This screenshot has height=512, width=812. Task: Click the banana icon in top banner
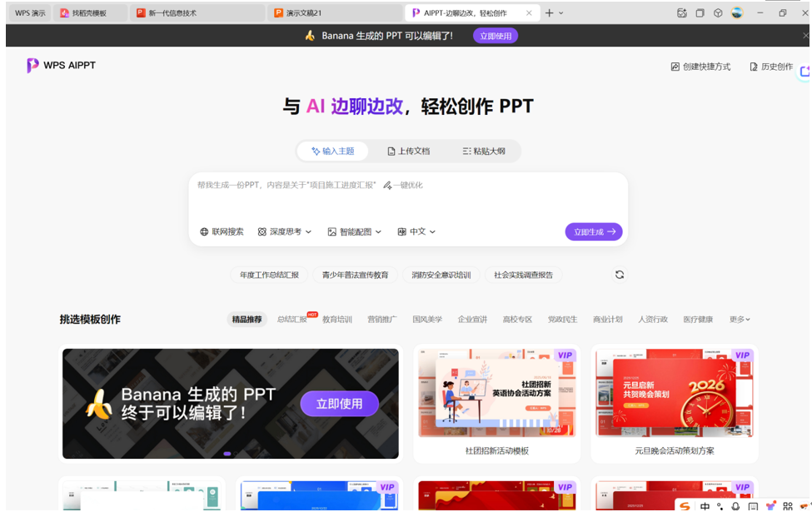pos(310,36)
